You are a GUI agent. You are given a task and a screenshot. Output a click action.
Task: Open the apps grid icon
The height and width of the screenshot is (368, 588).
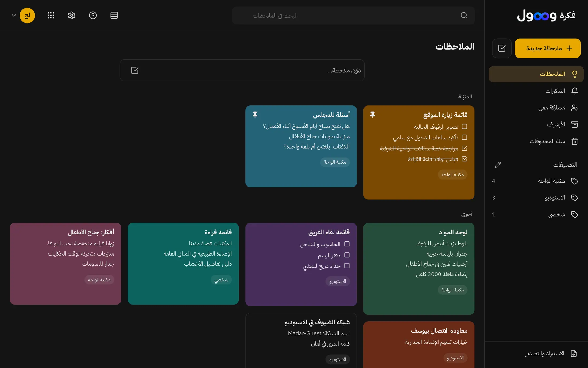click(x=51, y=16)
